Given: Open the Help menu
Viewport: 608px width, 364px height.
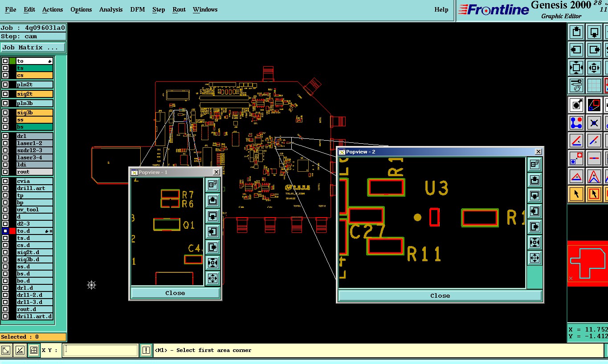Looking at the screenshot, I should [441, 9].
